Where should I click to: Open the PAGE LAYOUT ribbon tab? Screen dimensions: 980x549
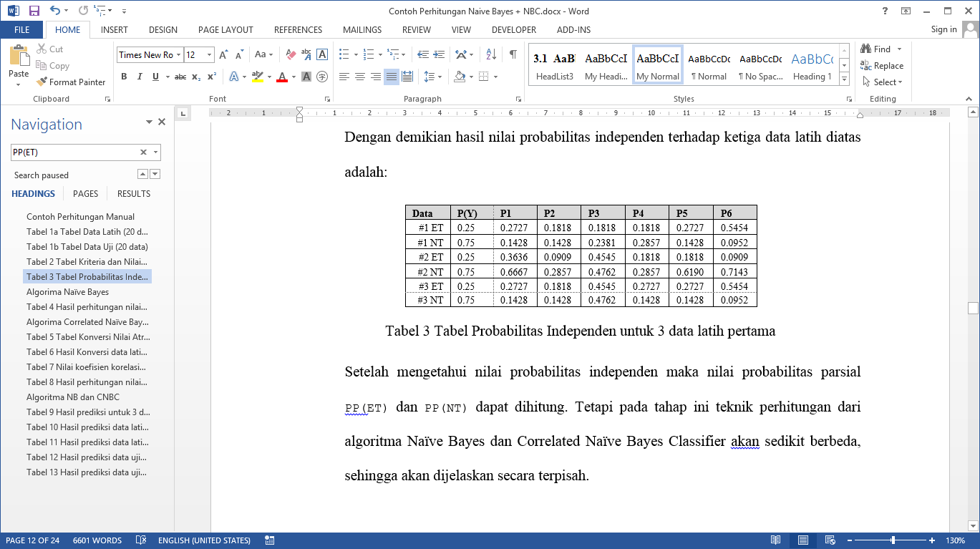coord(225,30)
